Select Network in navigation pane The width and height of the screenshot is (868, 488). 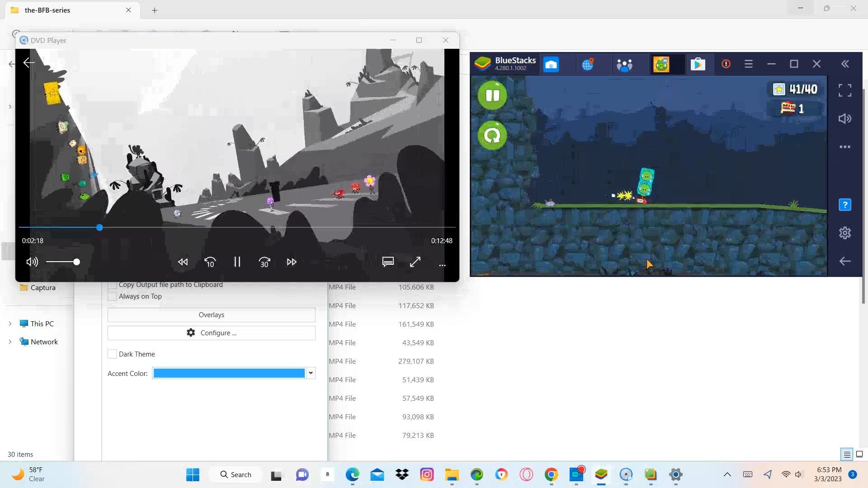coord(39,342)
